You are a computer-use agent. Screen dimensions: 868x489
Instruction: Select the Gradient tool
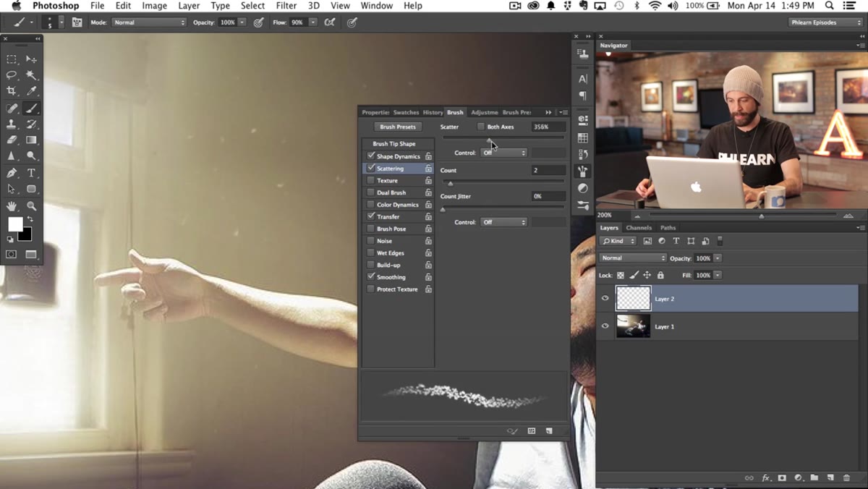31,140
